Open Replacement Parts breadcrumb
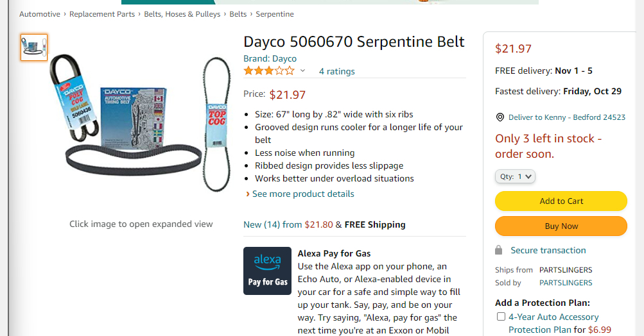644x336 pixels. pyautogui.click(x=102, y=14)
